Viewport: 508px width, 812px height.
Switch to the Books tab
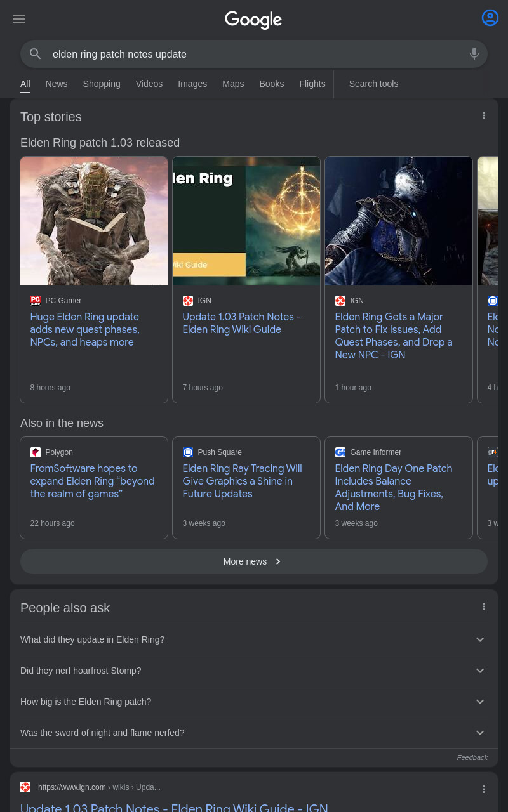pos(272,84)
